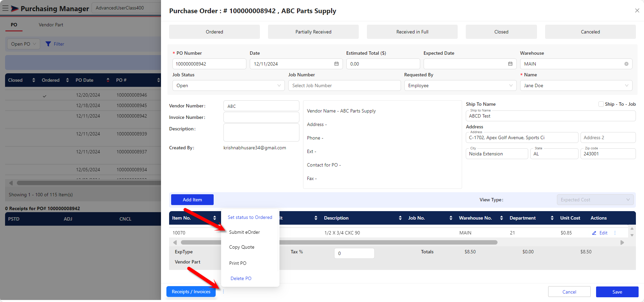This screenshot has height=302, width=644.
Task: Sort by the Item No. column arrows
Action: [x=215, y=218]
